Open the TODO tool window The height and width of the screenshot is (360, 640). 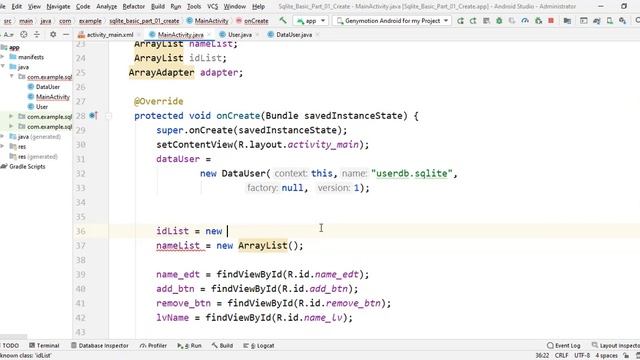coord(10,345)
